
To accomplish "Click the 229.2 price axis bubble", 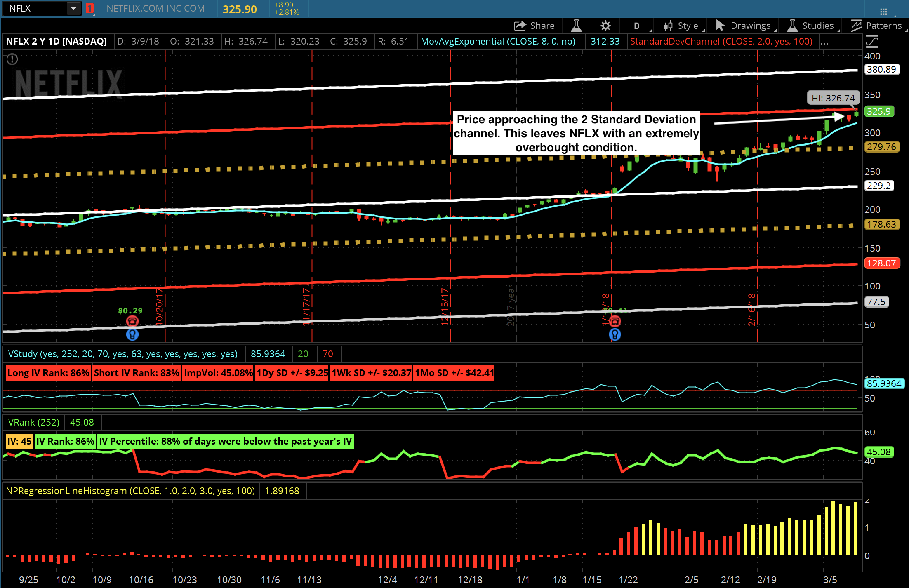I will [x=878, y=186].
